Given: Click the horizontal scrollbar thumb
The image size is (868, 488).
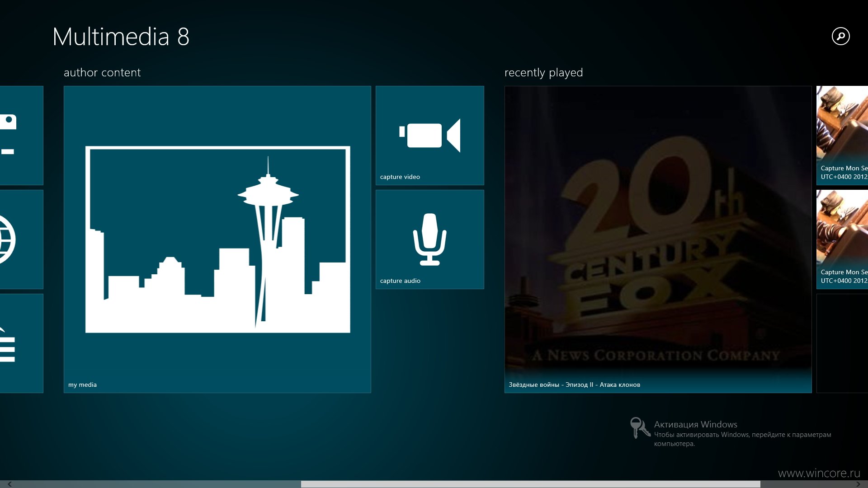Looking at the screenshot, I should coord(531,484).
